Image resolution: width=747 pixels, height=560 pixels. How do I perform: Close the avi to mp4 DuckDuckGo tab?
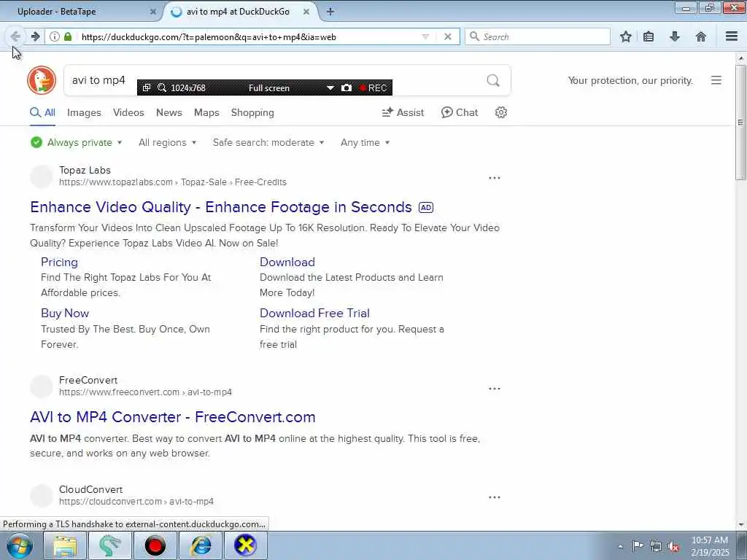(306, 12)
